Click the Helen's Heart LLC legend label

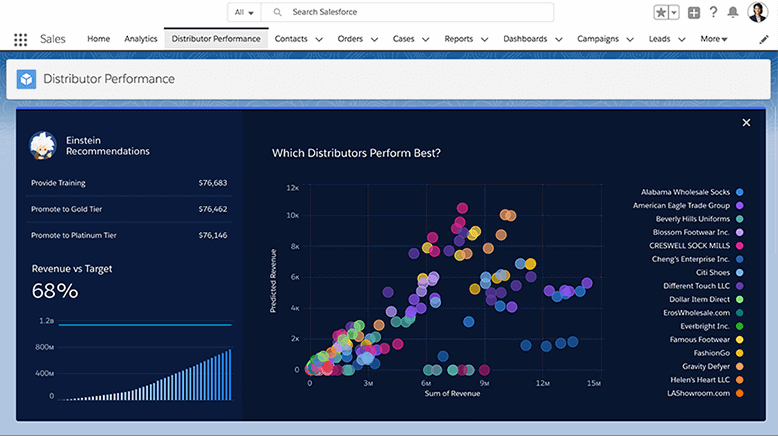click(700, 379)
